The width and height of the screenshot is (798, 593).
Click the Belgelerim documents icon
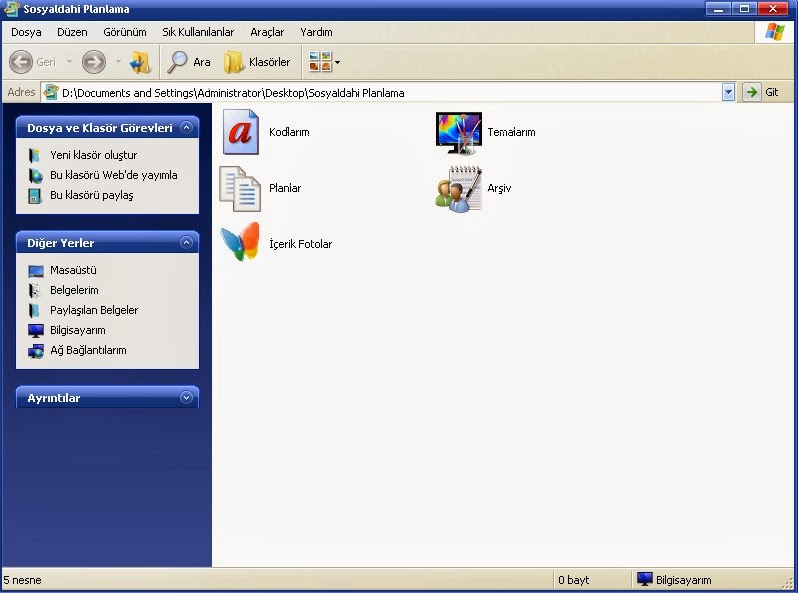[x=34, y=291]
